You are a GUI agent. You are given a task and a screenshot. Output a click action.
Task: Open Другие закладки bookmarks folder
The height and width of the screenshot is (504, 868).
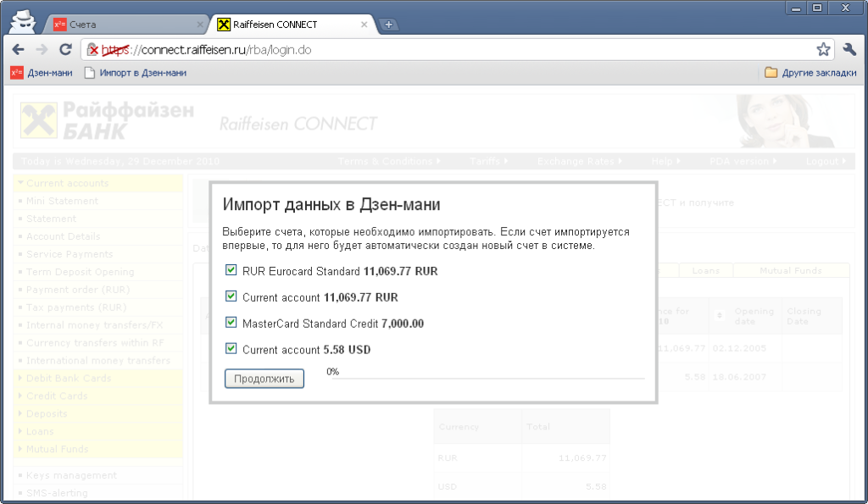click(810, 73)
